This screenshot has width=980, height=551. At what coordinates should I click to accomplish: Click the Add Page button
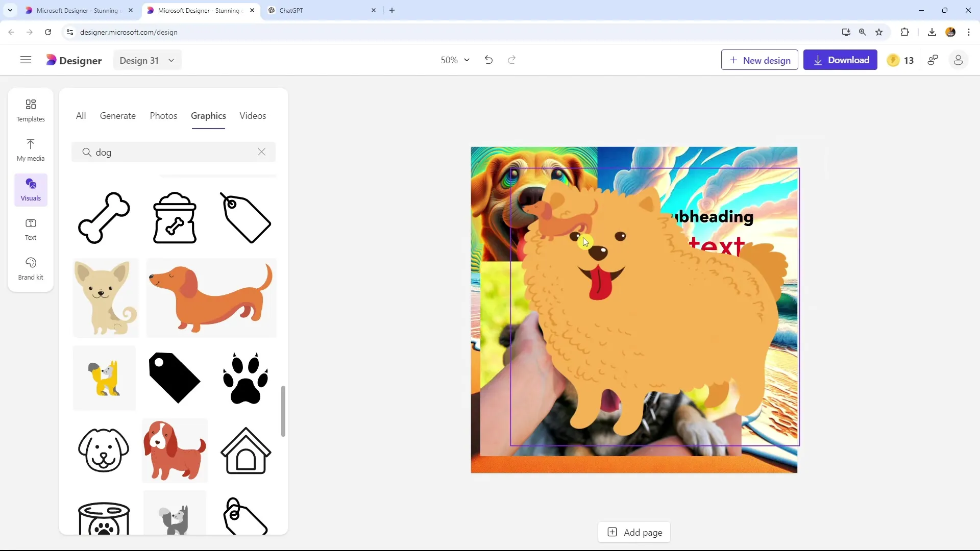pyautogui.click(x=636, y=532)
